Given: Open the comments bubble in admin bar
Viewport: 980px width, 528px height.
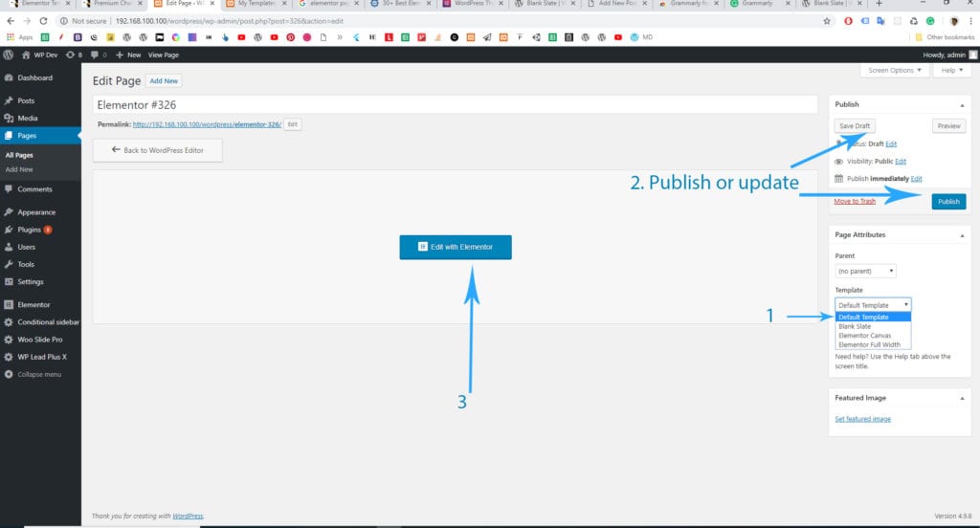Looking at the screenshot, I should point(95,55).
